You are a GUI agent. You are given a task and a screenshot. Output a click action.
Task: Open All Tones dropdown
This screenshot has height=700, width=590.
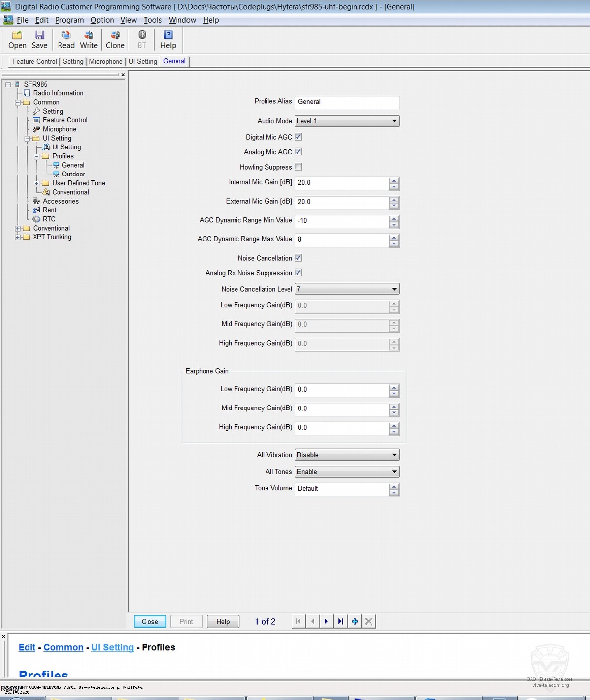pos(347,472)
